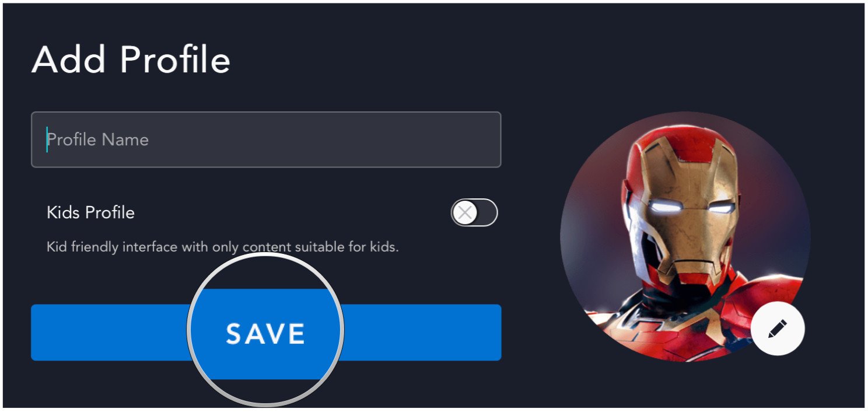Click the SAVE text inside the magnified circle
868x412 pixels.
pos(265,333)
